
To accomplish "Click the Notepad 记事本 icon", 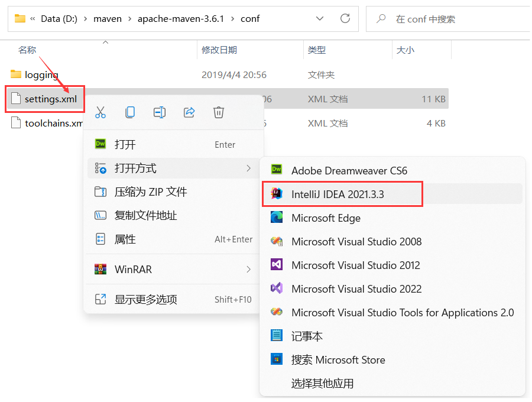I will pos(277,335).
